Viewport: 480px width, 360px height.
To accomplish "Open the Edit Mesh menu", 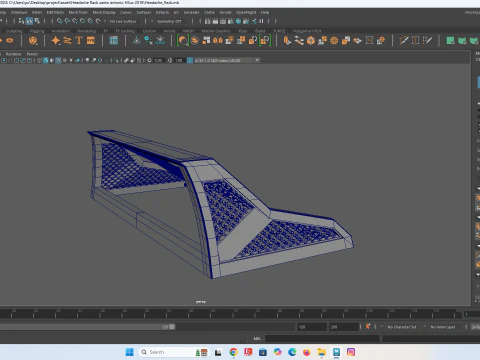I will point(55,12).
